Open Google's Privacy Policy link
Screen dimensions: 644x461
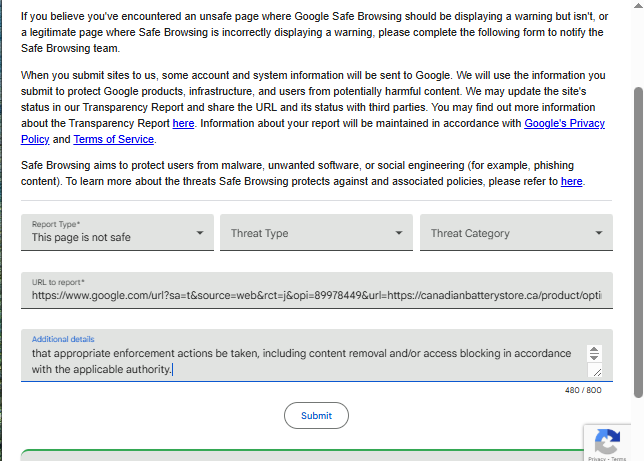pos(564,123)
